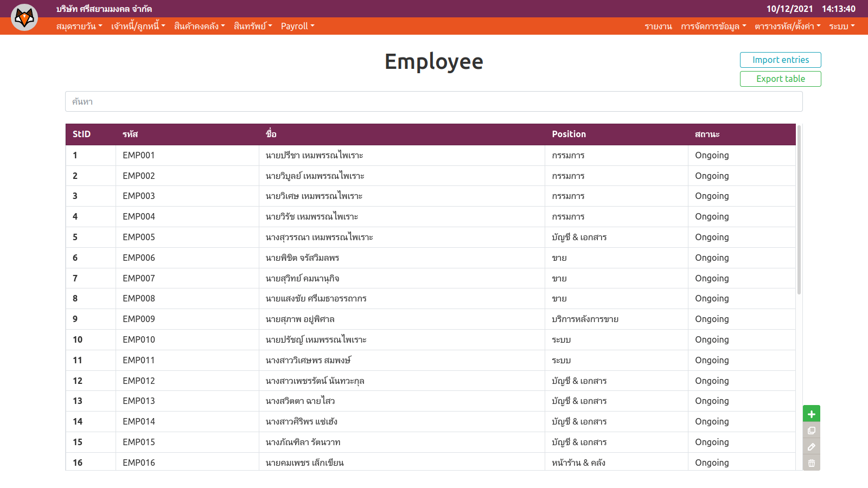This screenshot has width=868, height=488.
Task: Open the สมุดรายวัน dropdown menu
Action: (x=79, y=26)
